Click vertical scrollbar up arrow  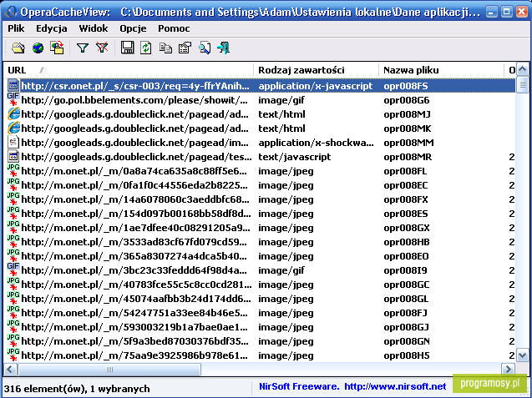tap(523, 69)
